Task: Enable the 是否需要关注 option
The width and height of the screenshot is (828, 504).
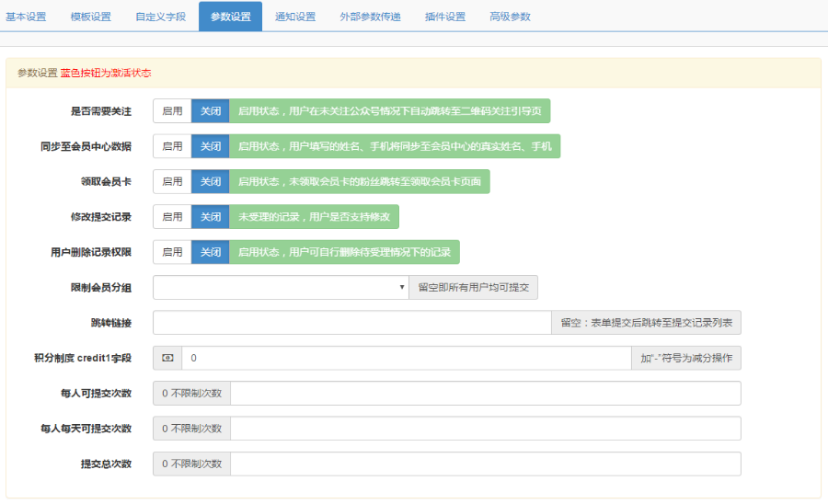Action: tap(172, 111)
